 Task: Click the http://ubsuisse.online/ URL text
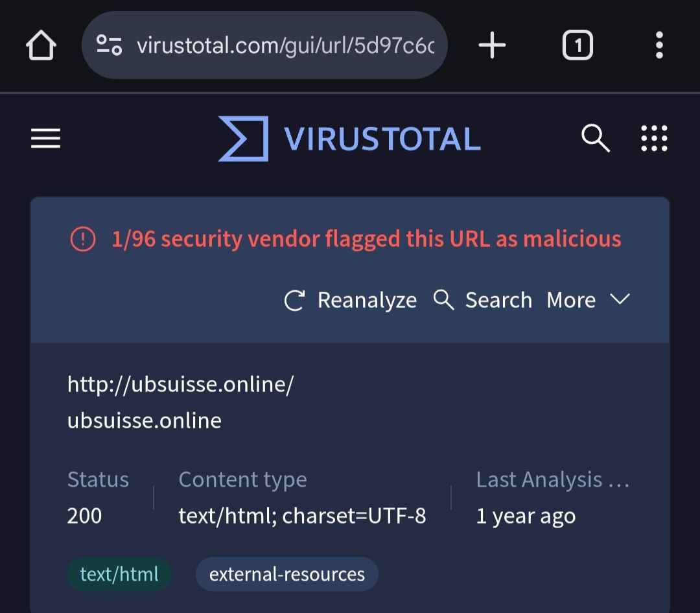(180, 385)
